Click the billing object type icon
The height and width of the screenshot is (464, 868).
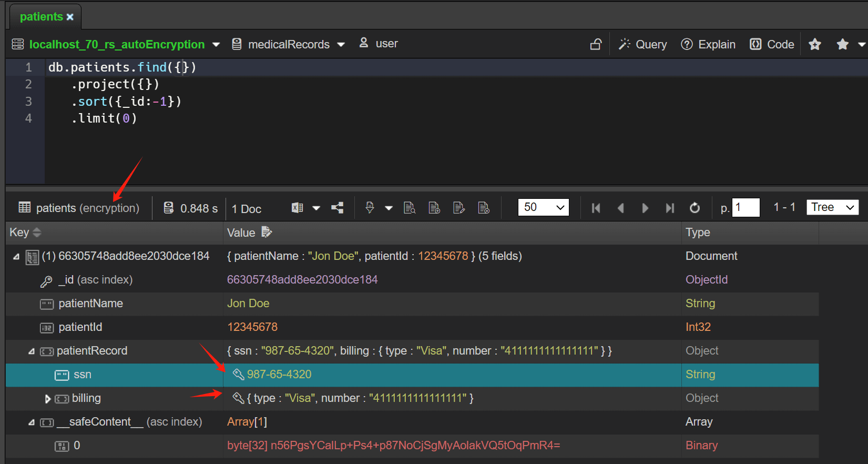(x=62, y=399)
